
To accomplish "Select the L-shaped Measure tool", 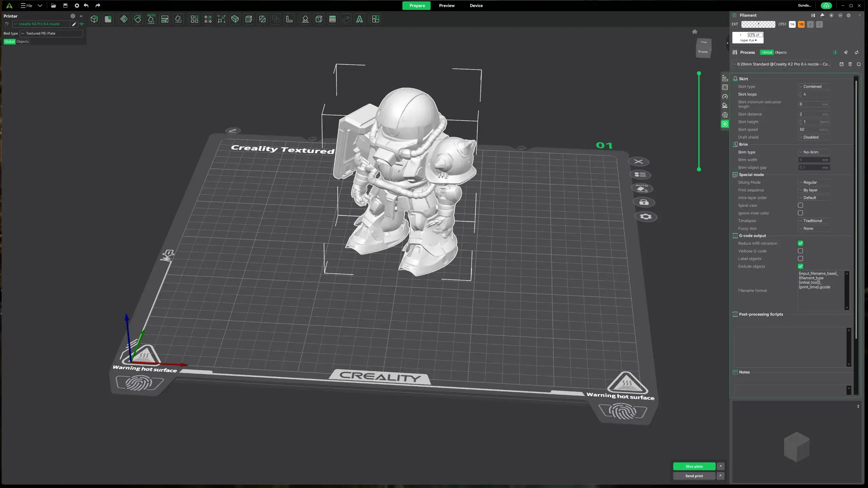I will tap(289, 19).
